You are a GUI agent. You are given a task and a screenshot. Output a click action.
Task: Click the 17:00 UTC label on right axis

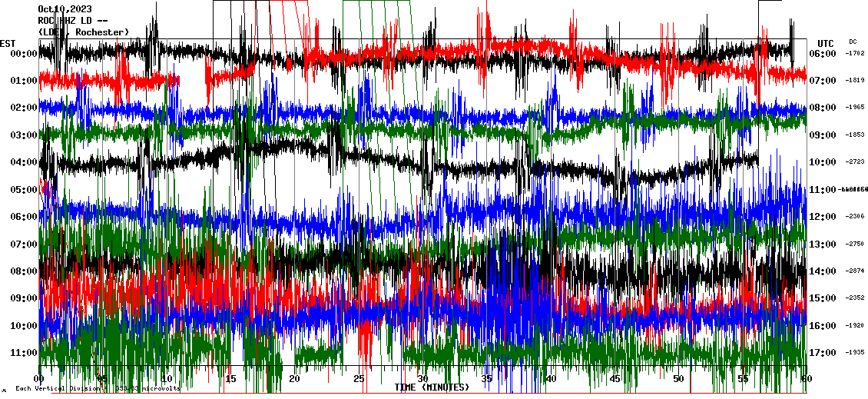(824, 353)
